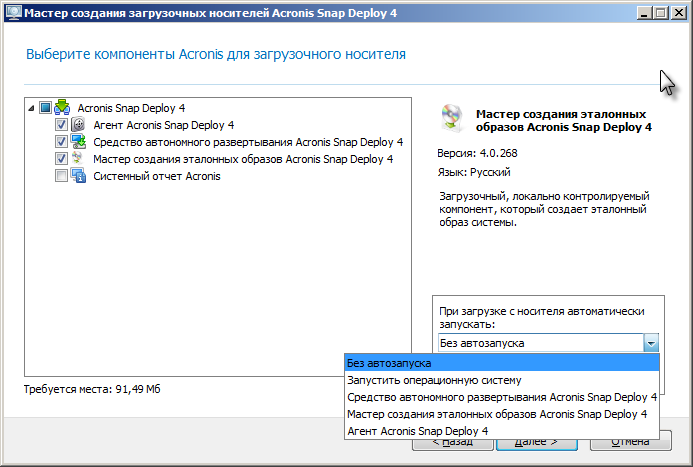693x467 pixels.
Task: Click the disc icon in the description panel
Action: pos(452,118)
